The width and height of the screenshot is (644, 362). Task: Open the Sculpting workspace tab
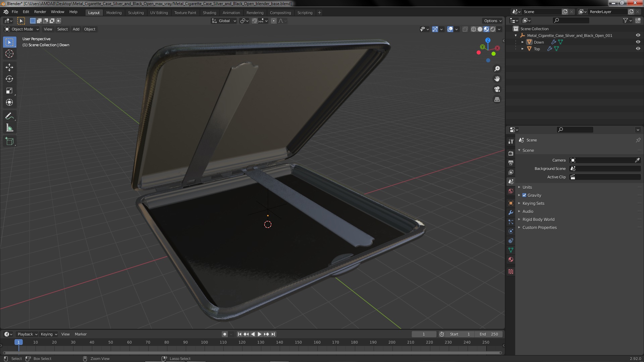(136, 12)
